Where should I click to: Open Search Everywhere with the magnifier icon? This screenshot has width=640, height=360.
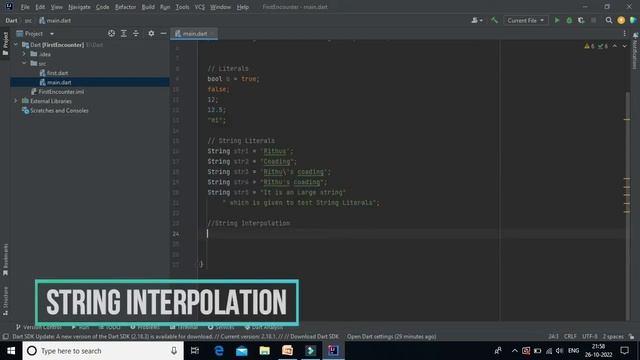(x=609, y=20)
